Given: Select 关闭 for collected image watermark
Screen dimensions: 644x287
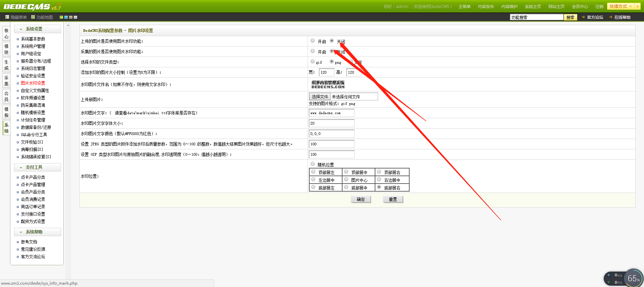Looking at the screenshot, I should (332, 51).
